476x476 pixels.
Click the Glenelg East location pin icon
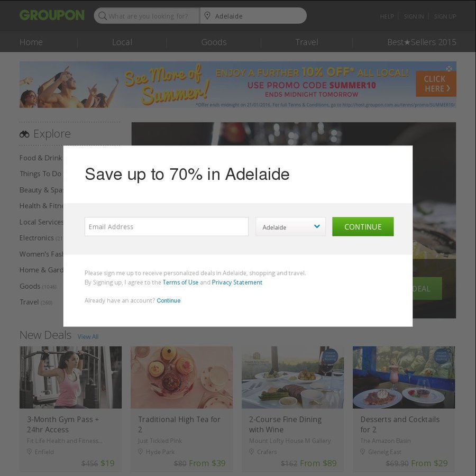click(362, 452)
